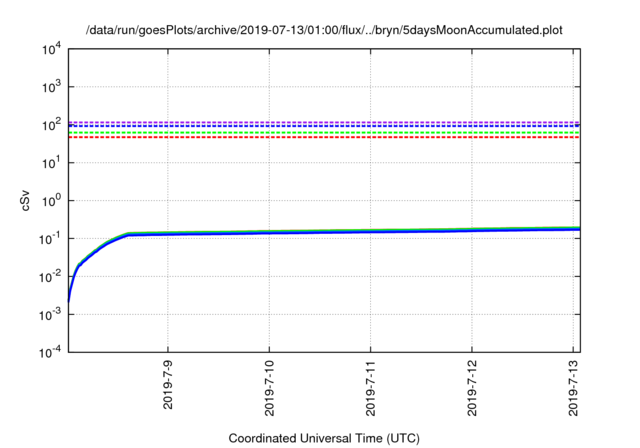
Task: Click the 2019-7-13 date tick label
Action: [x=573, y=388]
